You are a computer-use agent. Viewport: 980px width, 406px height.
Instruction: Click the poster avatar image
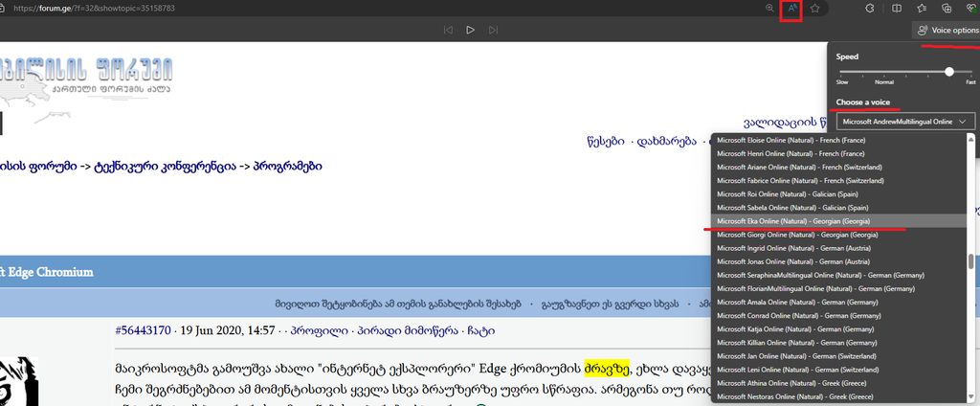tap(19, 381)
